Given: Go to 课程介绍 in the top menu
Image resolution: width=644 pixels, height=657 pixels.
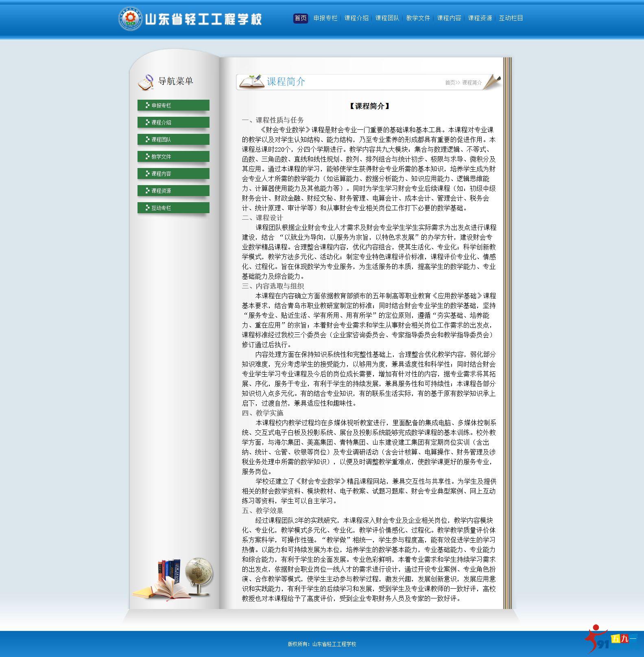Looking at the screenshot, I should pos(356,18).
